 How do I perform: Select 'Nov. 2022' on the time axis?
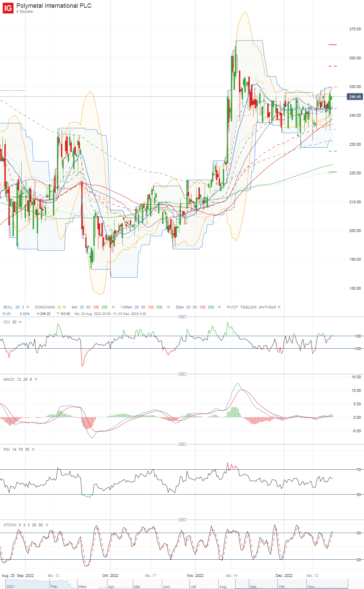click(195, 576)
